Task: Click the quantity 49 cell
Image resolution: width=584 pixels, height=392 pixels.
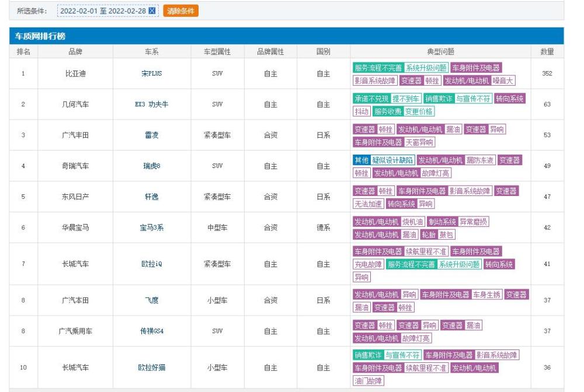Action: [547, 166]
